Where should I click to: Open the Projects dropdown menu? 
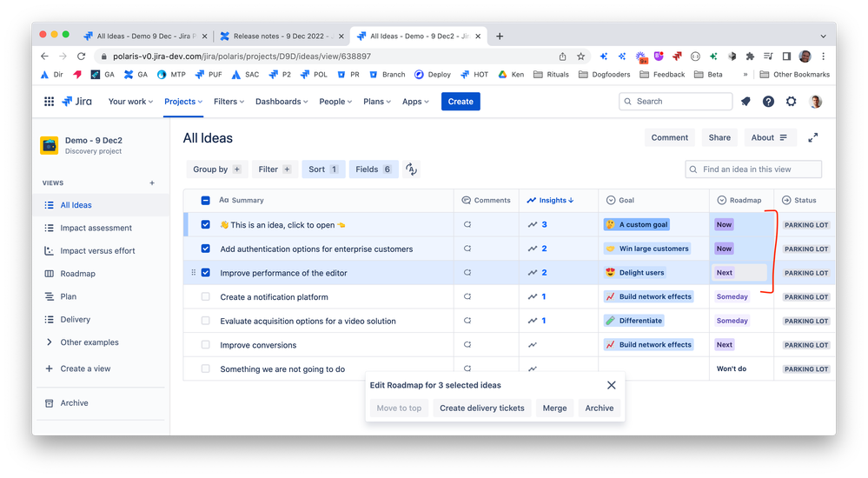click(183, 102)
